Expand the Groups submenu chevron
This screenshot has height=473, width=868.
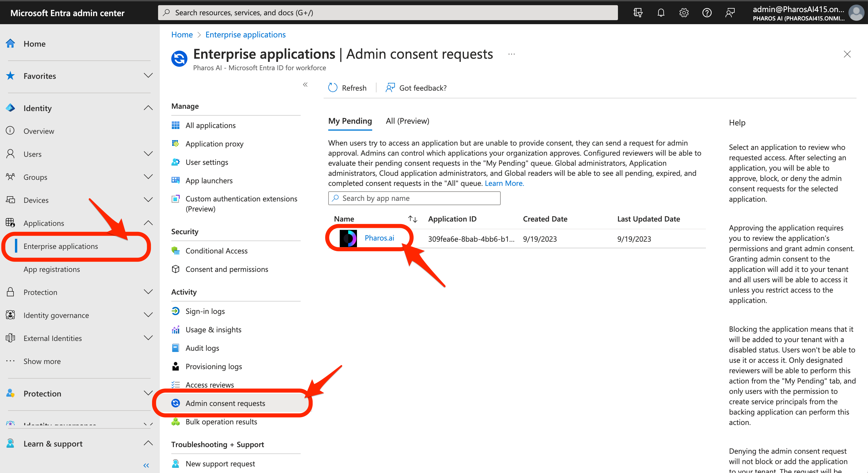(x=148, y=176)
